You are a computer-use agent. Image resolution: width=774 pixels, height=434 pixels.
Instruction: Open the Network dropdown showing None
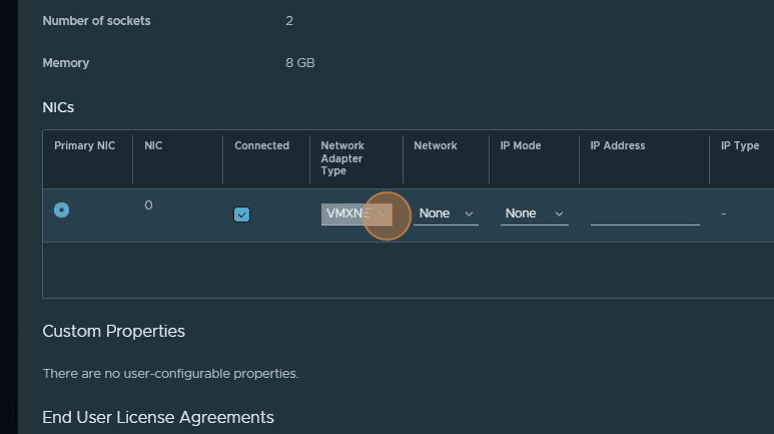tap(446, 214)
